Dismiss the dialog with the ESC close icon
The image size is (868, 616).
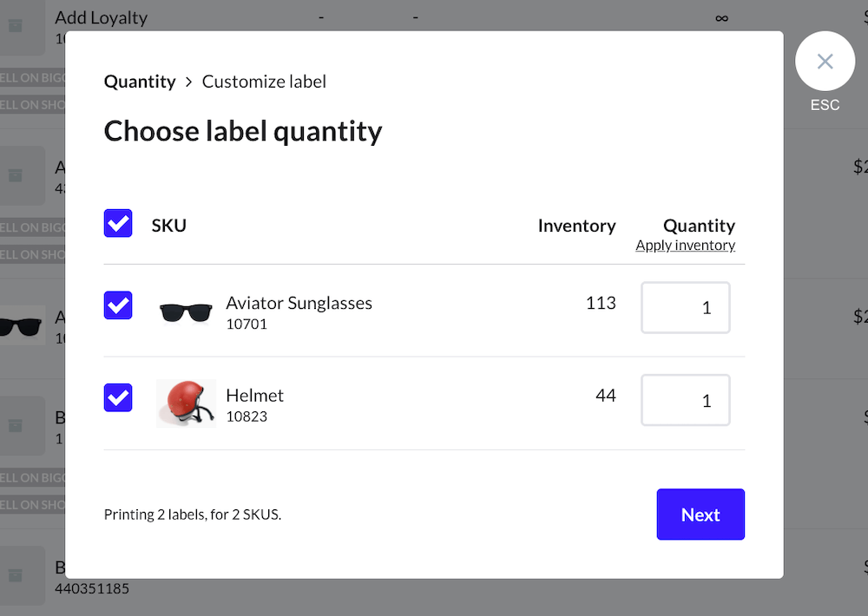point(825,61)
